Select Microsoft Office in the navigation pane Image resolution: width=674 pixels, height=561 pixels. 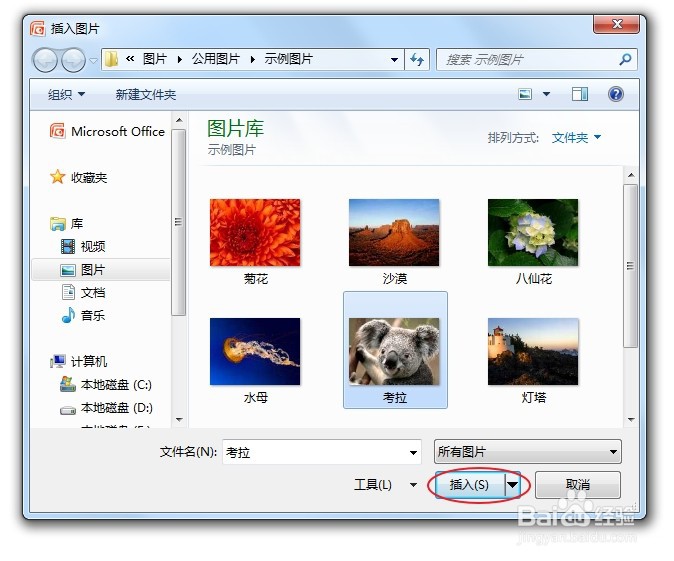[x=107, y=131]
